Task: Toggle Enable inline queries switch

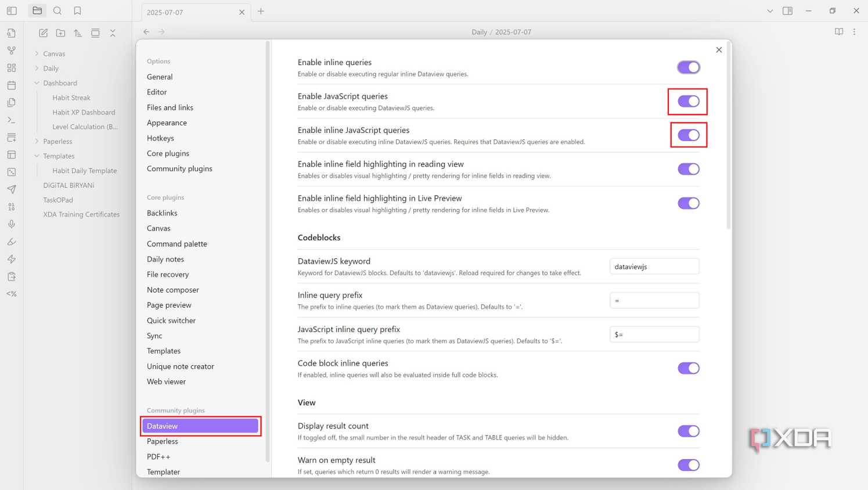Action: (x=689, y=67)
